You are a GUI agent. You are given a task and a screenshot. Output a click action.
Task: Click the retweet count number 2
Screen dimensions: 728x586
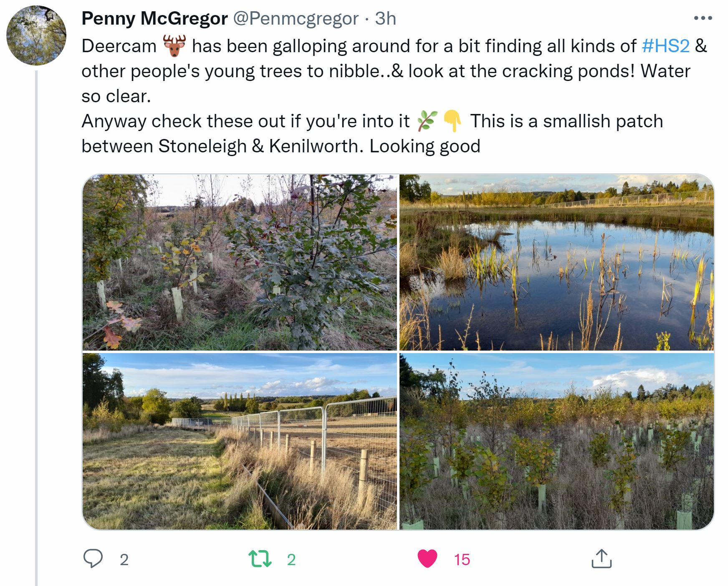point(291,560)
